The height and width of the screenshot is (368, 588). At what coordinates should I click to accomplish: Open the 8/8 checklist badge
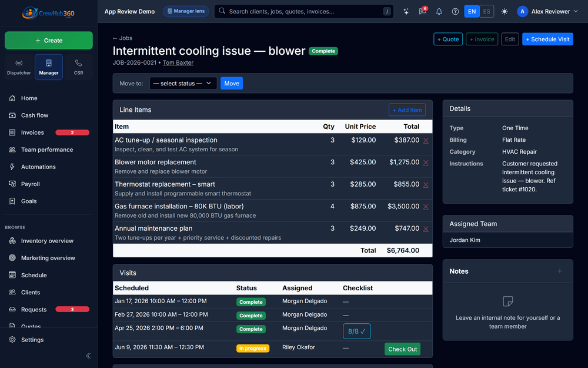tap(357, 331)
